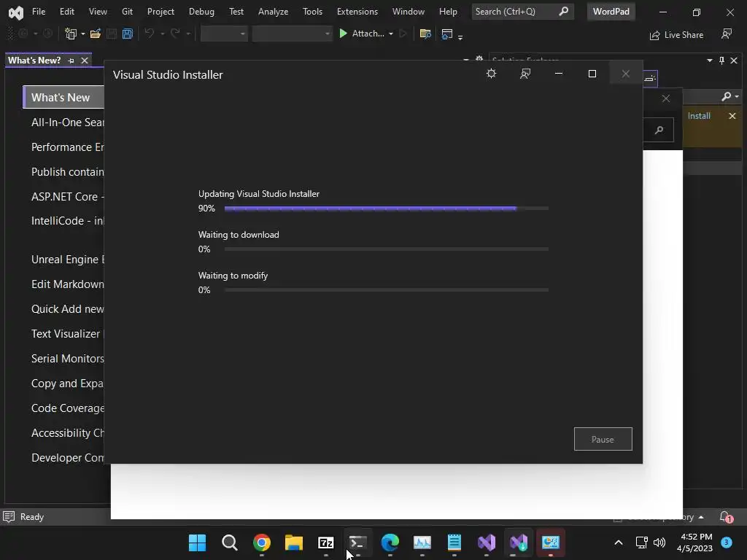
Task: Open Google Chrome from taskbar
Action: click(x=262, y=542)
